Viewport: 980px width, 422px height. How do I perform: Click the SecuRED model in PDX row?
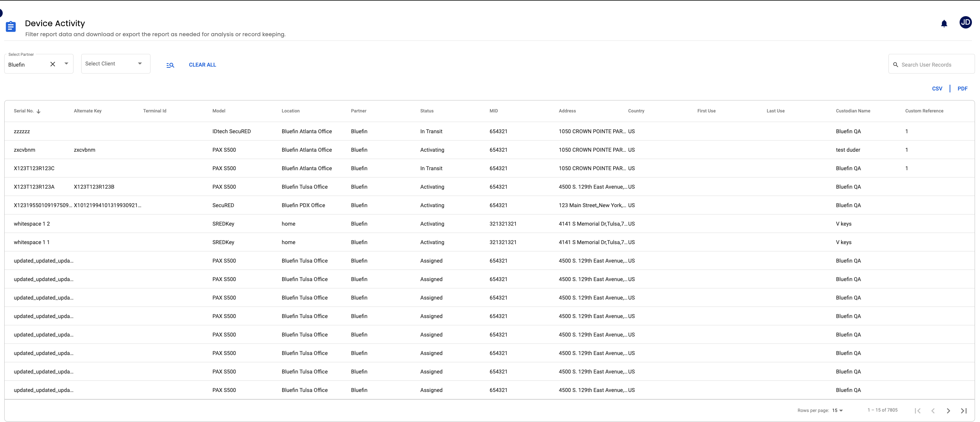pos(223,205)
